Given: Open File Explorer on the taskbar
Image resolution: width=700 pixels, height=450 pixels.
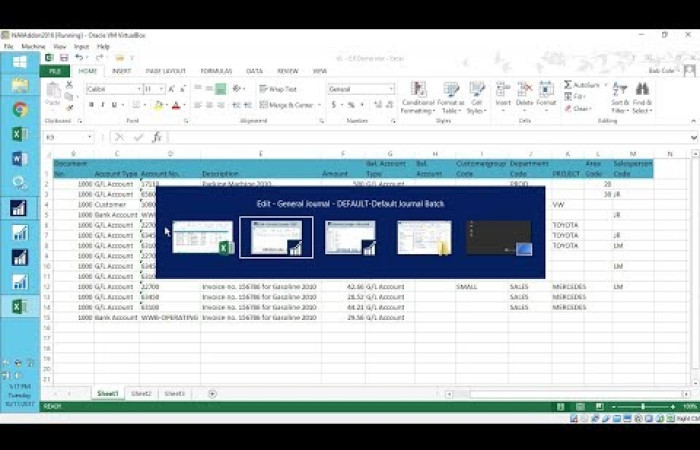Looking at the screenshot, I should [x=20, y=85].
